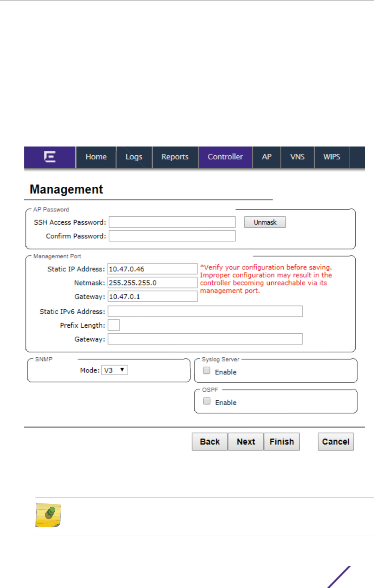This screenshot has height=588, width=374.
Task: Select the Controller tab
Action: tap(225, 157)
